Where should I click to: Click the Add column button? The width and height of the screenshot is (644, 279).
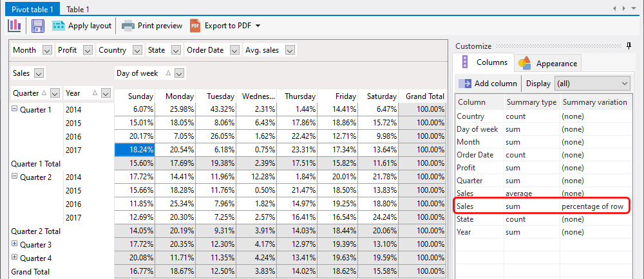488,83
